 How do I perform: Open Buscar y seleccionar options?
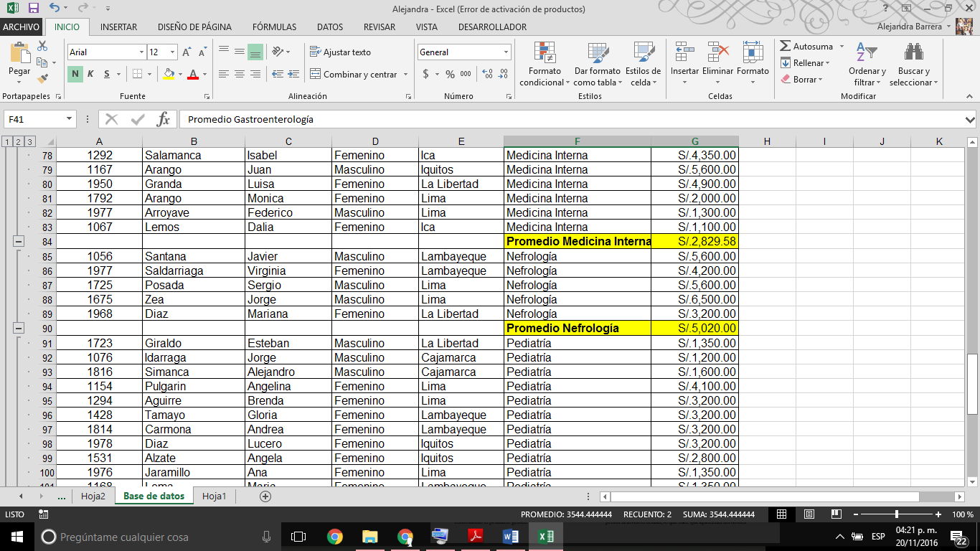tap(913, 65)
